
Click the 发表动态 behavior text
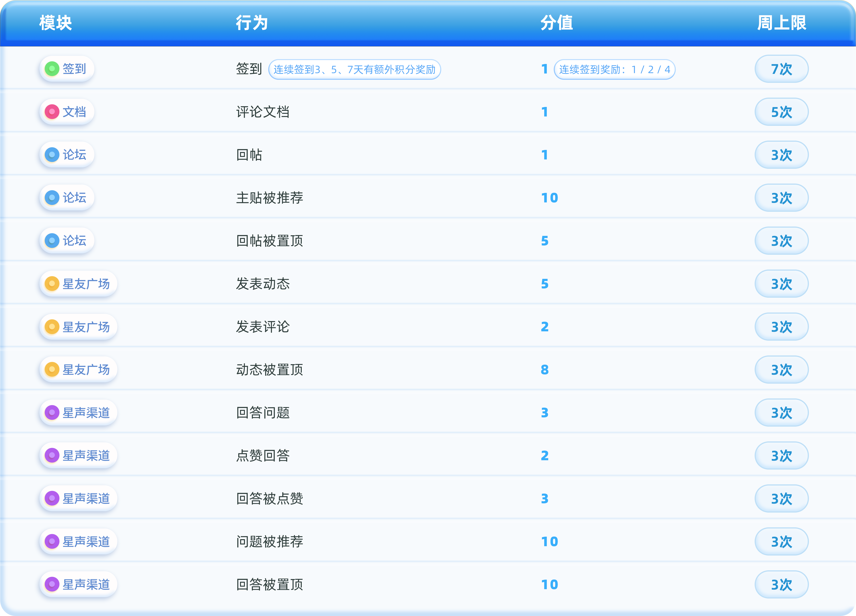(x=263, y=284)
